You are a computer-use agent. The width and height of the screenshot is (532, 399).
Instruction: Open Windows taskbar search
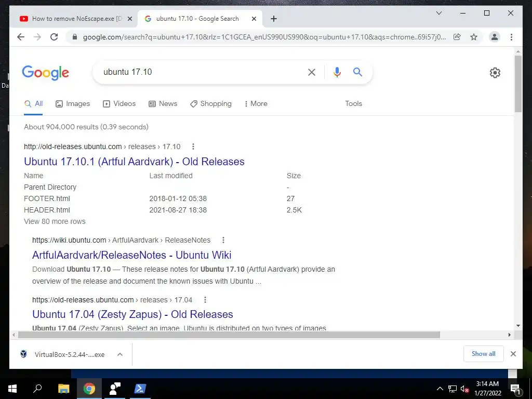point(37,389)
